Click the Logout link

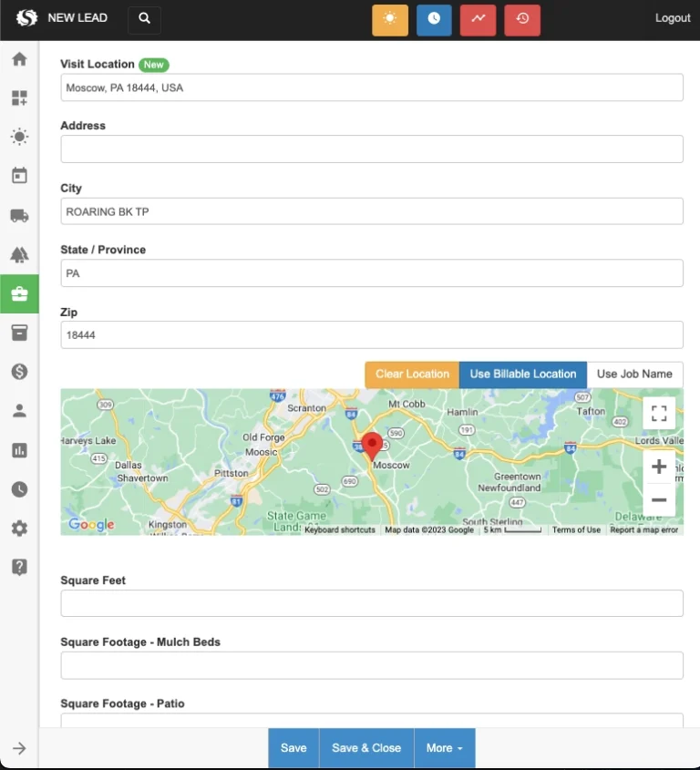pyautogui.click(x=673, y=18)
